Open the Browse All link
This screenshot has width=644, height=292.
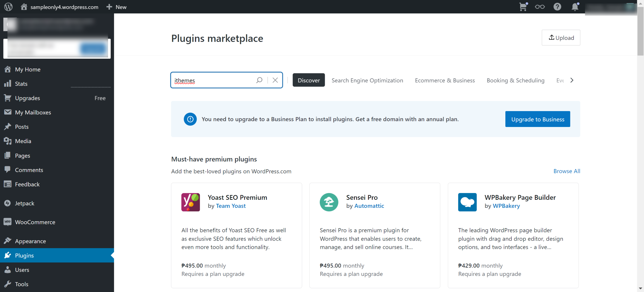(567, 171)
